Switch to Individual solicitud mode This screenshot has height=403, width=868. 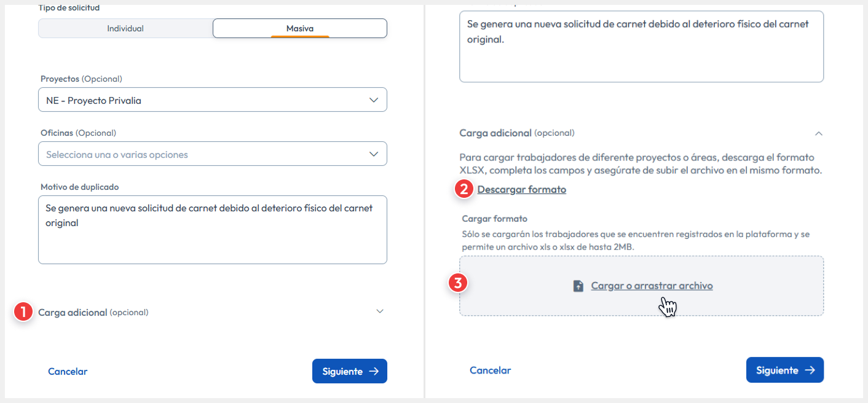(125, 28)
